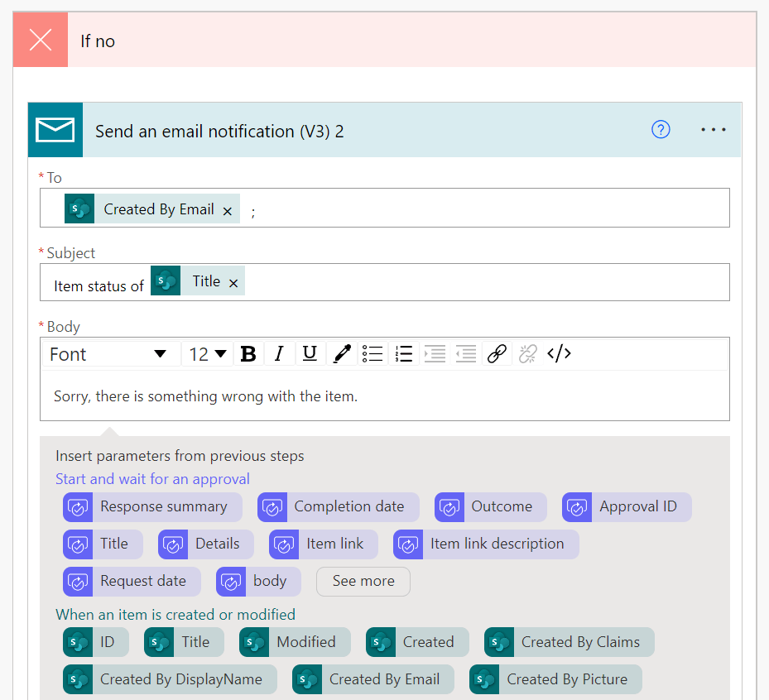Click Send an email notification (V3) 2 title
Screen dimensions: 769x700
(x=219, y=132)
